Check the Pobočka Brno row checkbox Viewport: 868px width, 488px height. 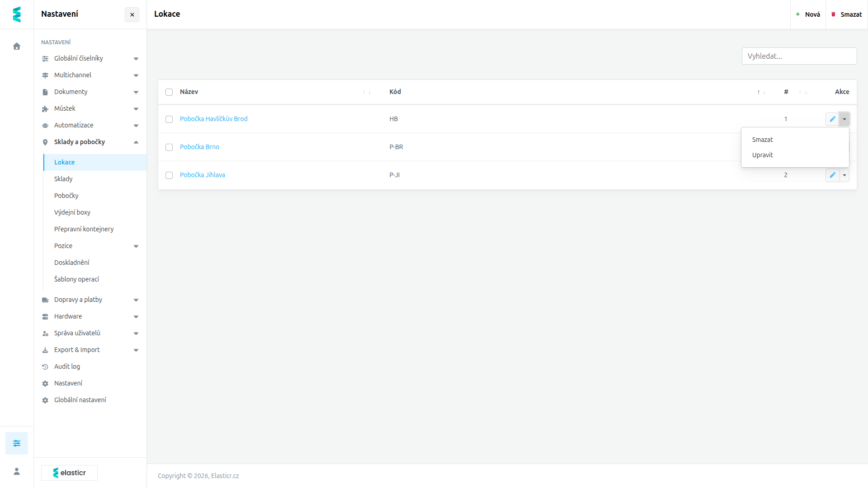tap(169, 147)
